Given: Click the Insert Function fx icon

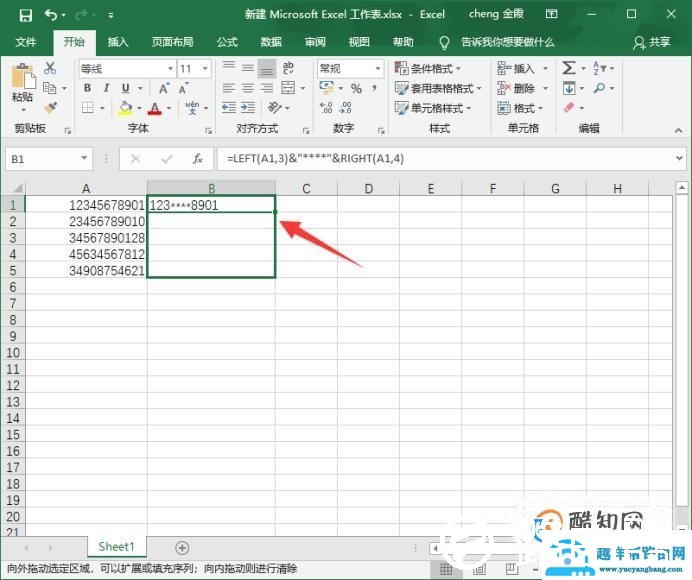Looking at the screenshot, I should coord(197,159).
